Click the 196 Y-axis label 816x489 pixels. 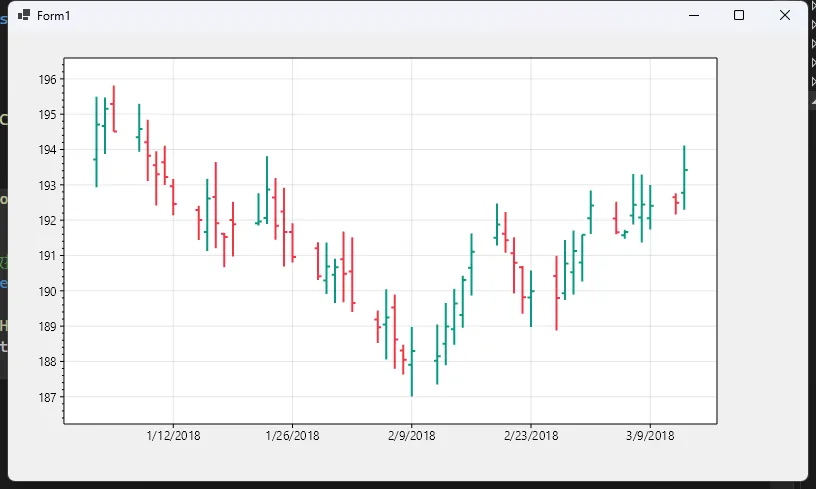(x=47, y=80)
